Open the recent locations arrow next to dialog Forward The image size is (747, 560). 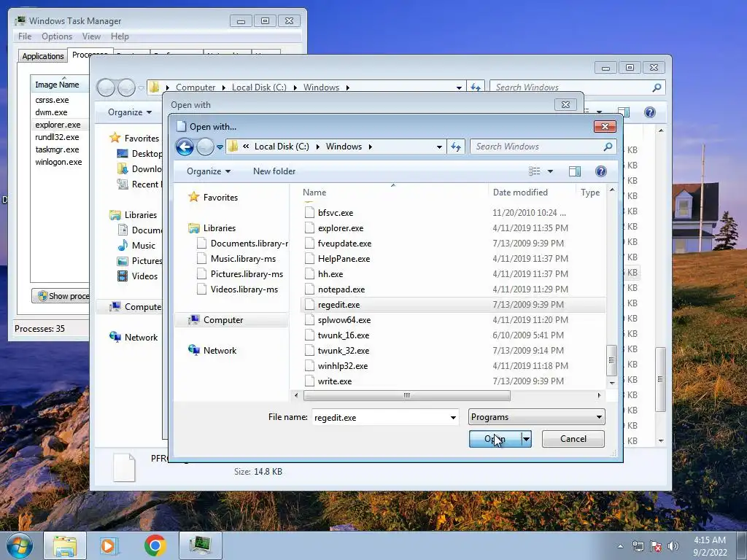220,147
